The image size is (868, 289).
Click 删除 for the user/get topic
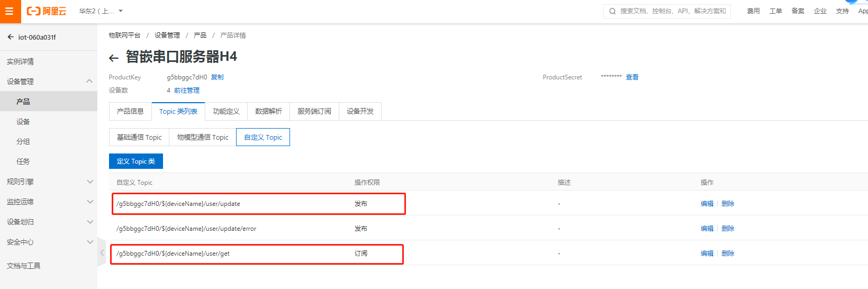pos(728,254)
